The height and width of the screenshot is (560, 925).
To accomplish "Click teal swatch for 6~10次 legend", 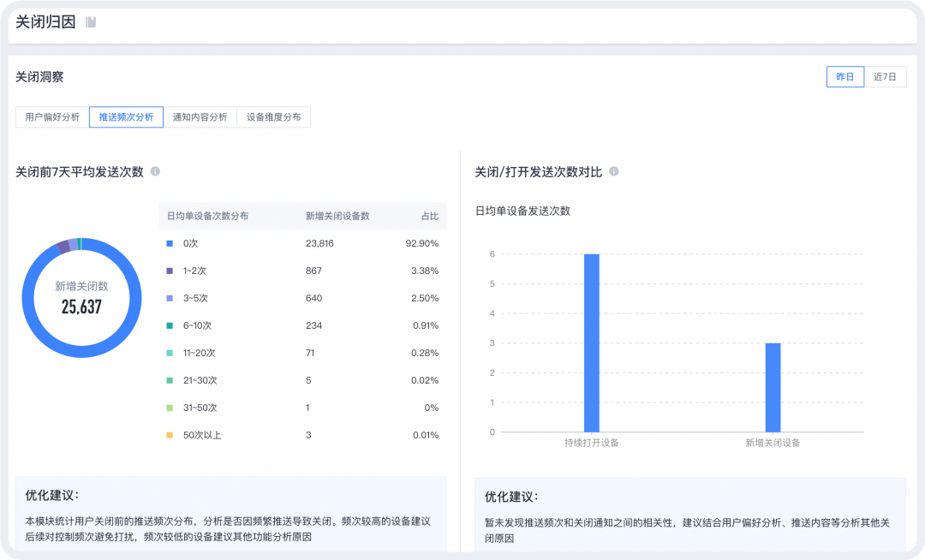I will (170, 325).
